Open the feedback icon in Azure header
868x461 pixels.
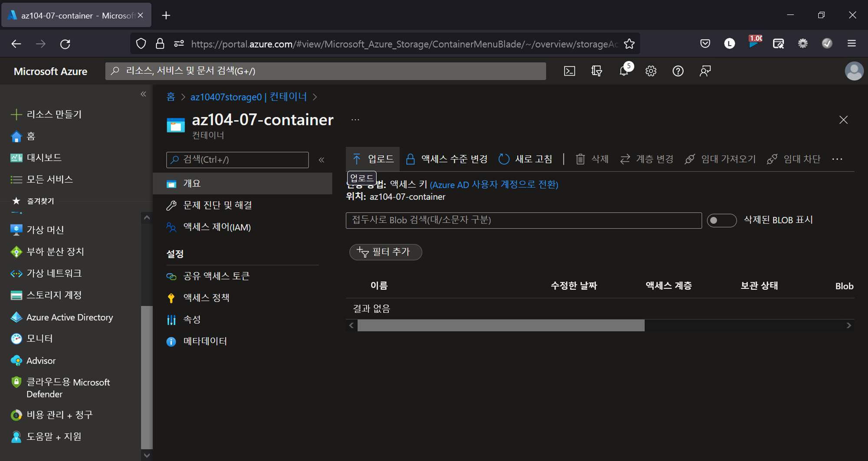pos(705,71)
